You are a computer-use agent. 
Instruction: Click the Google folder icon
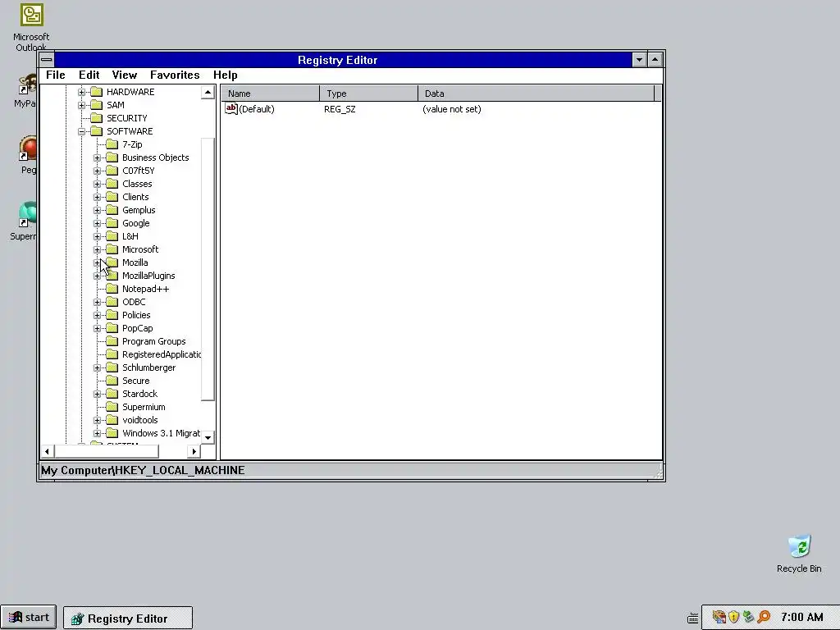(112, 223)
